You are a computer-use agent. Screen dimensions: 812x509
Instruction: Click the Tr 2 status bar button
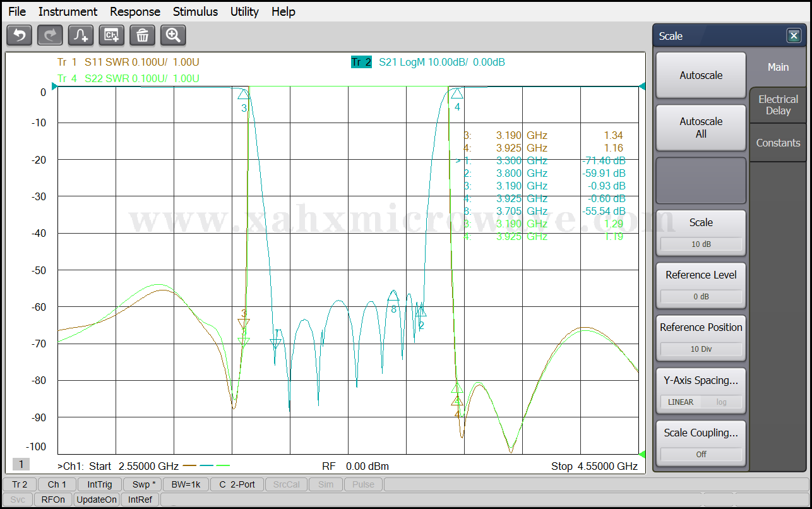[x=20, y=484]
